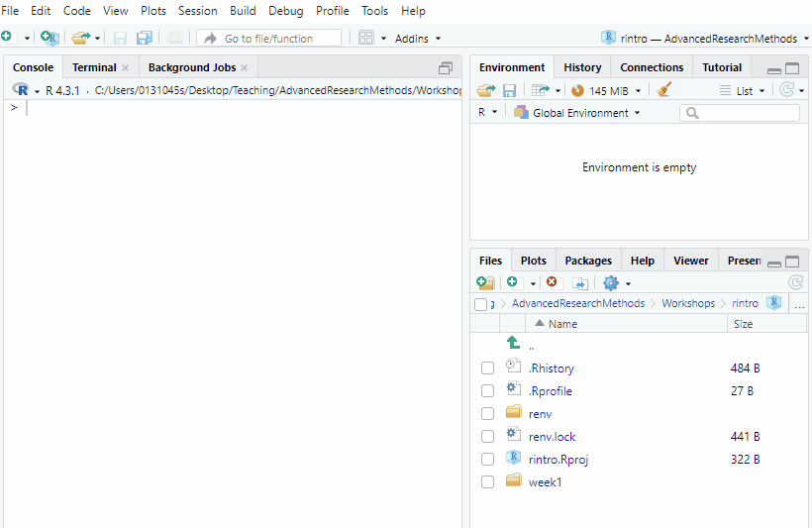
Task: Click the Create a Project icon
Action: point(50,38)
